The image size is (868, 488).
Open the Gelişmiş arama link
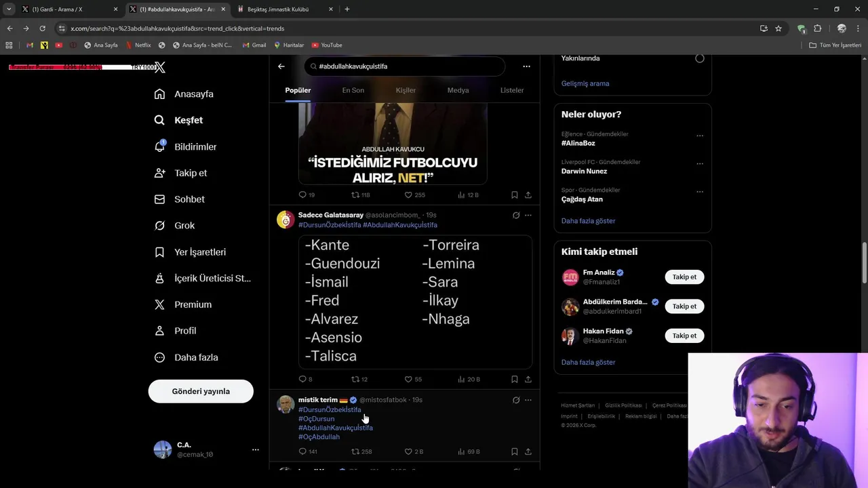(585, 83)
